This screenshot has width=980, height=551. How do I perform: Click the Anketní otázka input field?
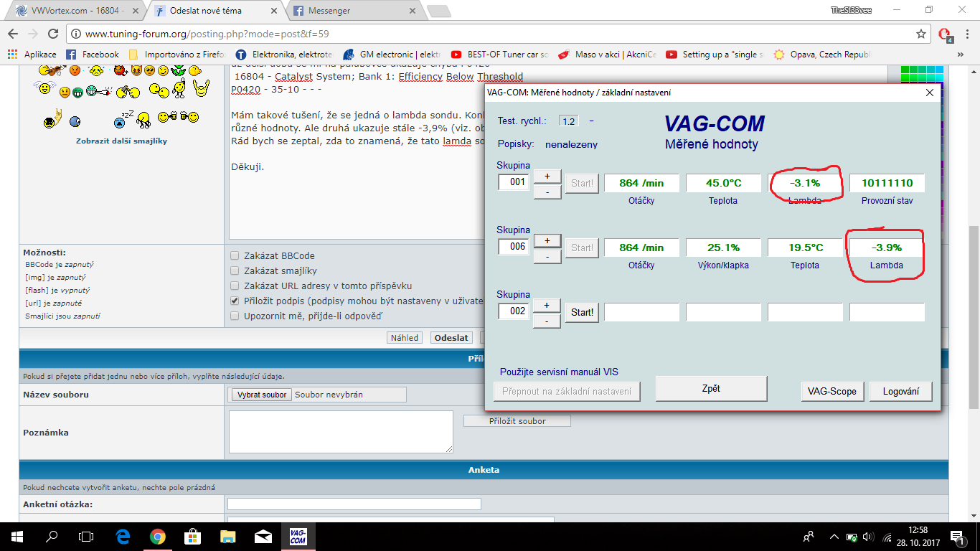click(x=354, y=504)
